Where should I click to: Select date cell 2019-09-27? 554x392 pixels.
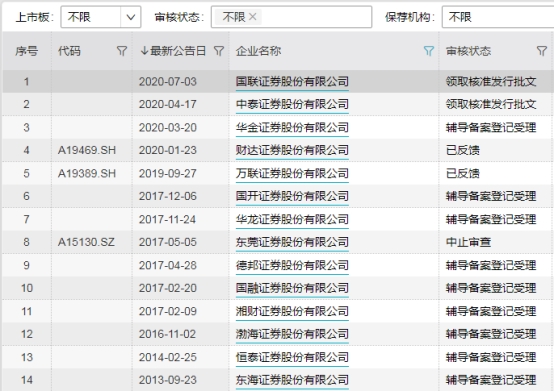pyautogui.click(x=167, y=173)
